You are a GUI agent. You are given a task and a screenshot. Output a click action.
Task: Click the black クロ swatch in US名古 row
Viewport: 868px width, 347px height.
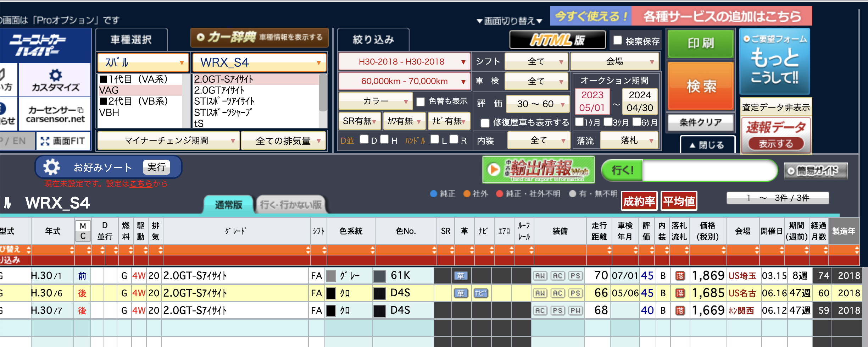coord(330,293)
